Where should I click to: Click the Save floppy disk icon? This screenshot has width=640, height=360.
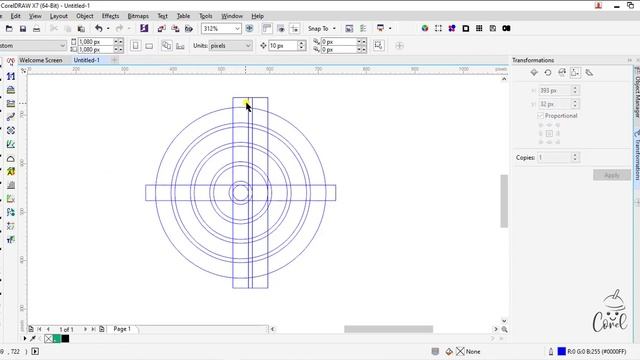23,29
